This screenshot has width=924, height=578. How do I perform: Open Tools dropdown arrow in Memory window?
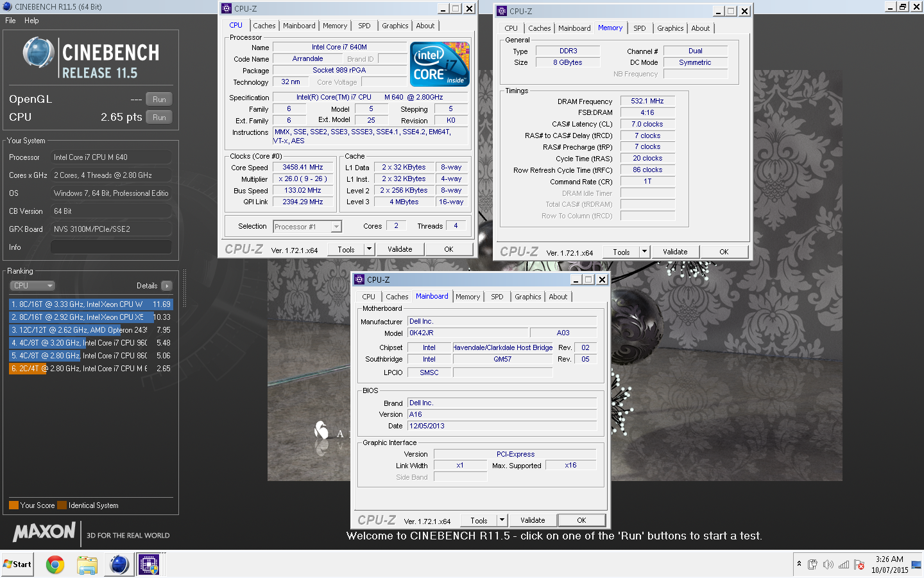coord(644,252)
